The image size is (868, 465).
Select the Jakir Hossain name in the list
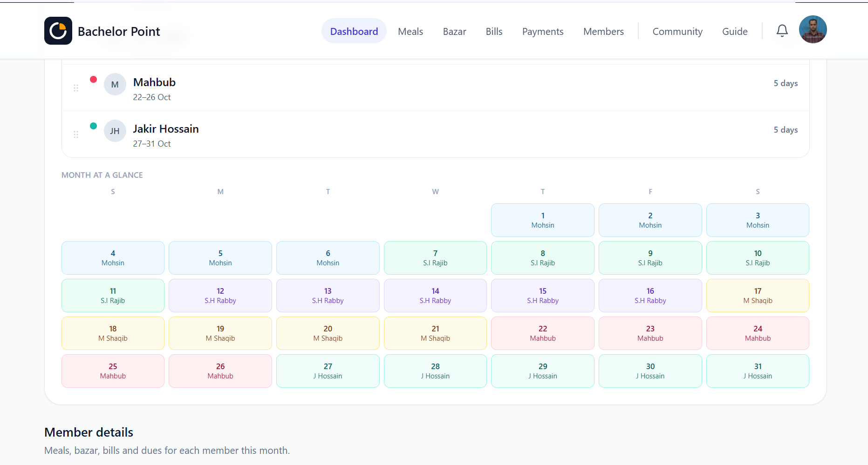pos(166,129)
